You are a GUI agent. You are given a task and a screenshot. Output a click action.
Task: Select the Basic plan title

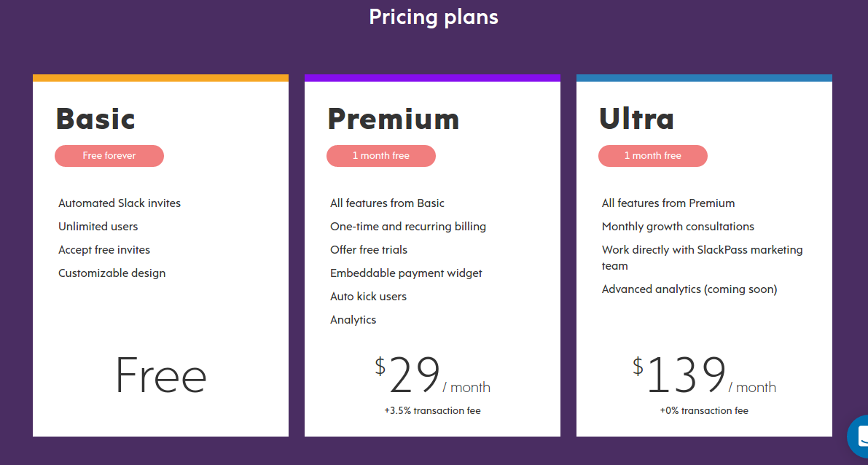pos(96,119)
